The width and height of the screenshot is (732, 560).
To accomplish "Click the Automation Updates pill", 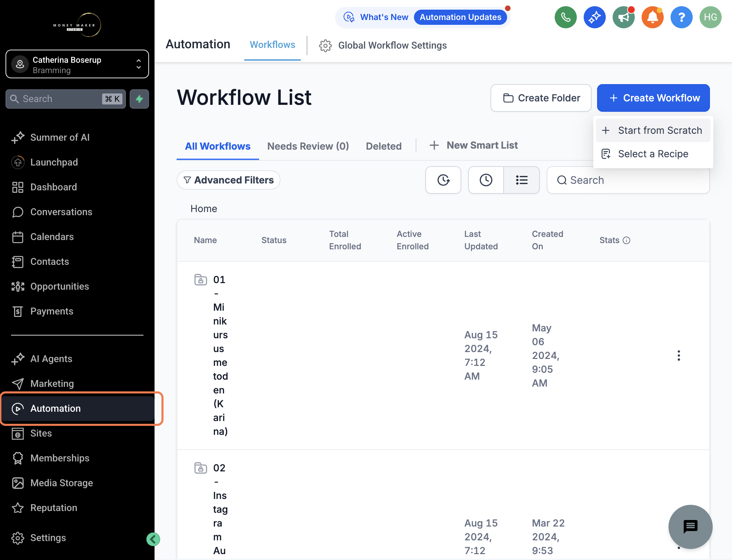I will point(461,17).
